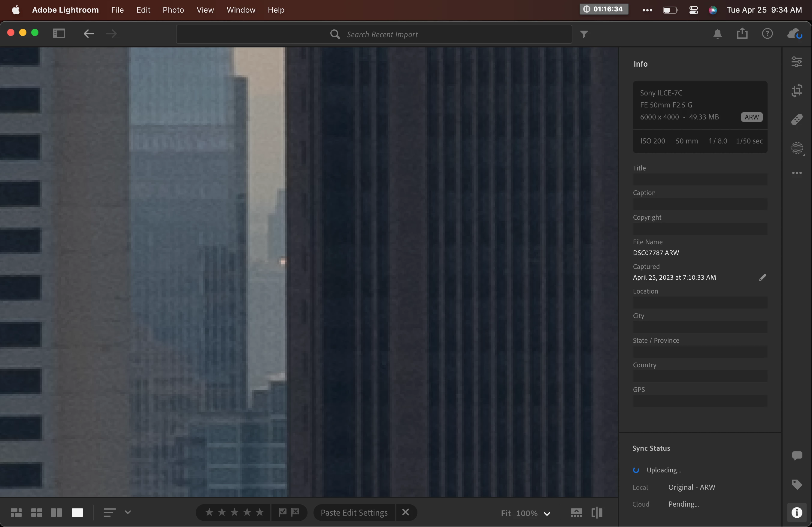Select the Healing Brush tool
This screenshot has width=812, height=527.
pos(797,119)
